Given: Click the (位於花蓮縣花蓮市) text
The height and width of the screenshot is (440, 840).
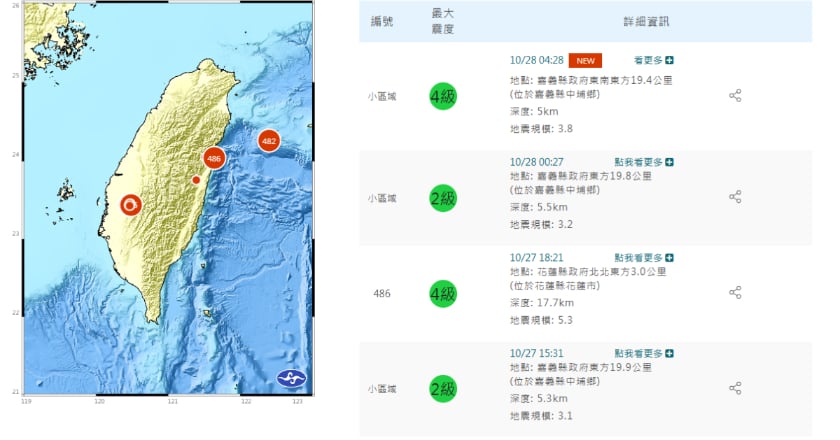Looking at the screenshot, I should [x=554, y=286].
